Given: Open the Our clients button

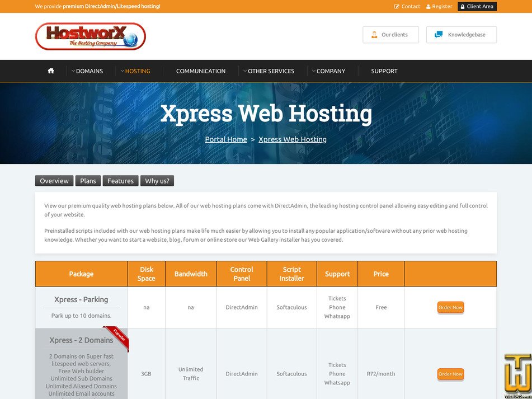Looking at the screenshot, I should [391, 35].
